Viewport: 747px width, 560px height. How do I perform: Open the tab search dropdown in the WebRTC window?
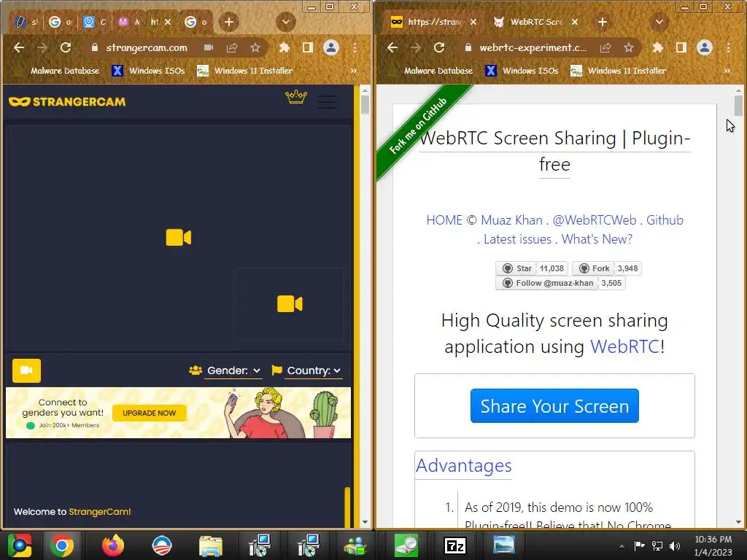pyautogui.click(x=659, y=22)
